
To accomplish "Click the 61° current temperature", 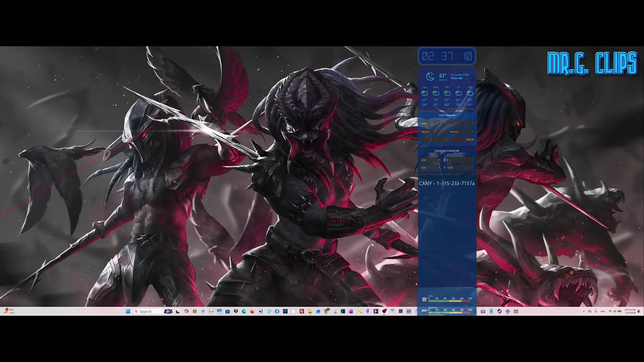I will coord(443,75).
